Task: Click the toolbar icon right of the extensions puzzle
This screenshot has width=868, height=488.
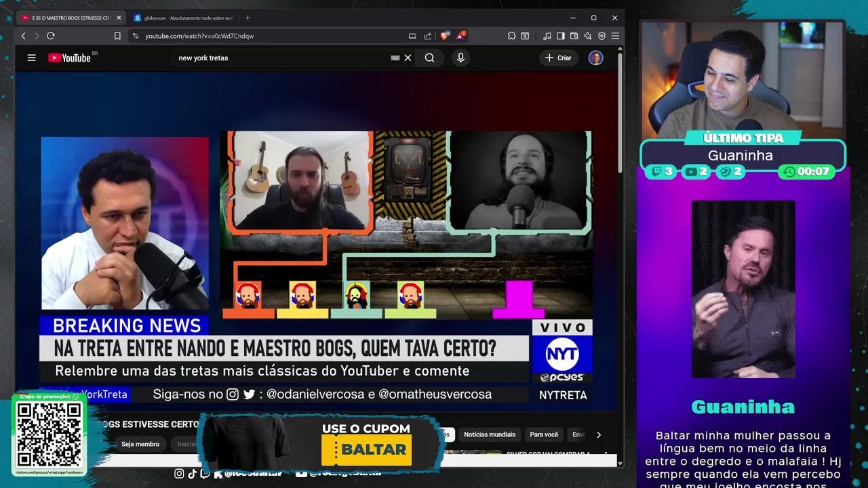Action: pyautogui.click(x=526, y=36)
